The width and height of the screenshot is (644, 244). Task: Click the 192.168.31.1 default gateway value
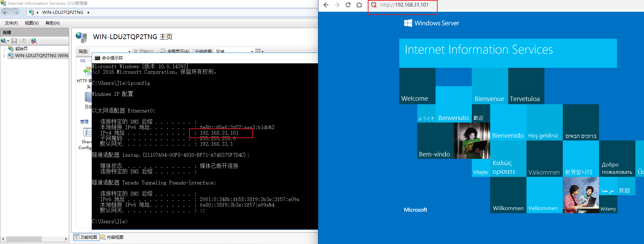[x=216, y=144]
